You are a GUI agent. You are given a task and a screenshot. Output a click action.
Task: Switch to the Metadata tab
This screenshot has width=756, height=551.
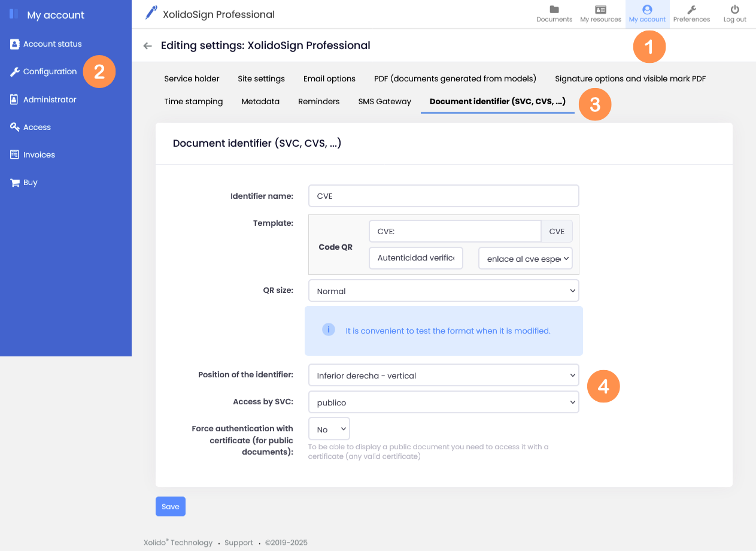(x=260, y=101)
